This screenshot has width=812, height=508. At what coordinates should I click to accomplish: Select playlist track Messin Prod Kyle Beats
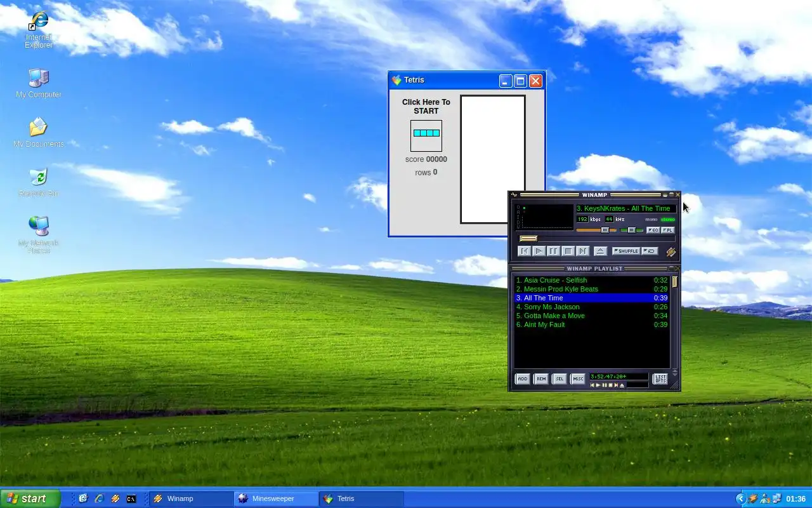coord(592,289)
